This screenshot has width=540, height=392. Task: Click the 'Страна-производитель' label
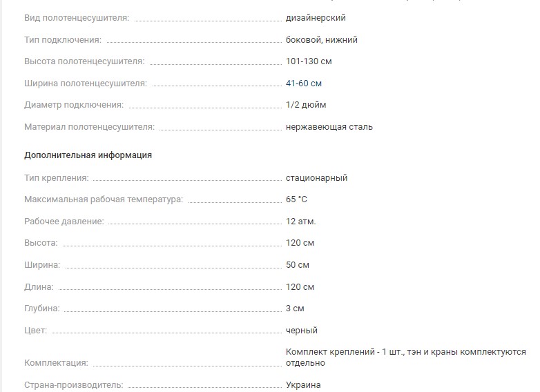coord(74,385)
